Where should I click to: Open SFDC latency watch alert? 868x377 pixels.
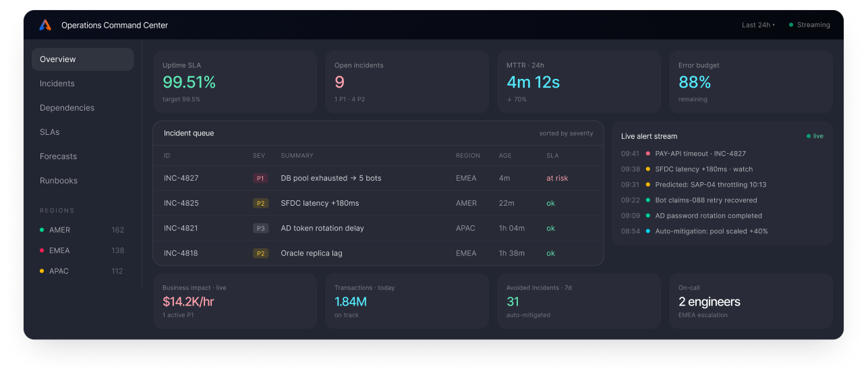(722, 169)
